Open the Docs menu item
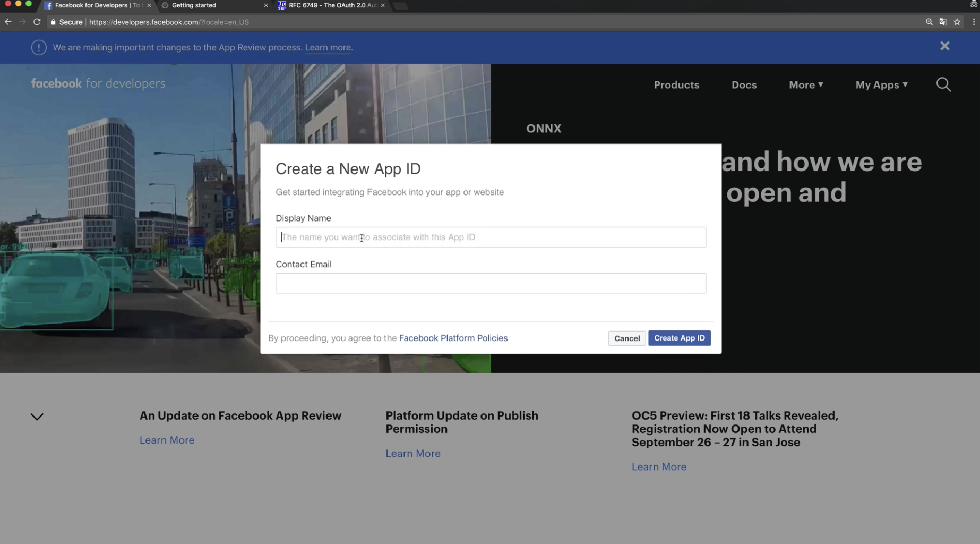The image size is (980, 544). coord(744,85)
